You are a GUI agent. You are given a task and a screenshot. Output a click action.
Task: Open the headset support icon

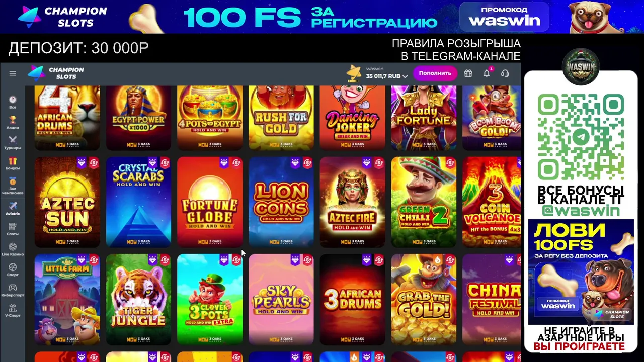(505, 73)
